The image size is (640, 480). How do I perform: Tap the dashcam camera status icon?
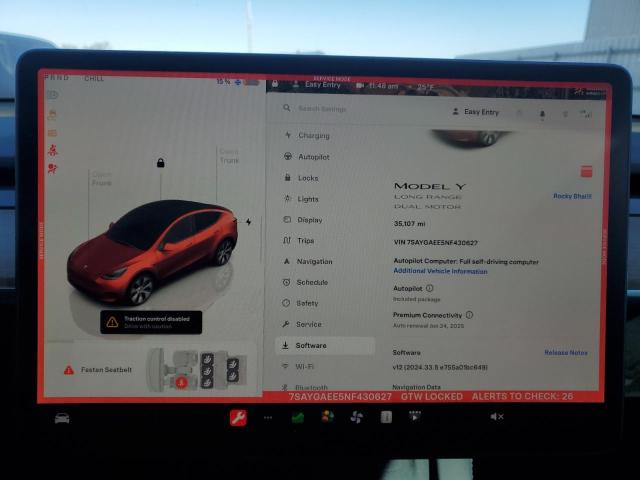(360, 86)
